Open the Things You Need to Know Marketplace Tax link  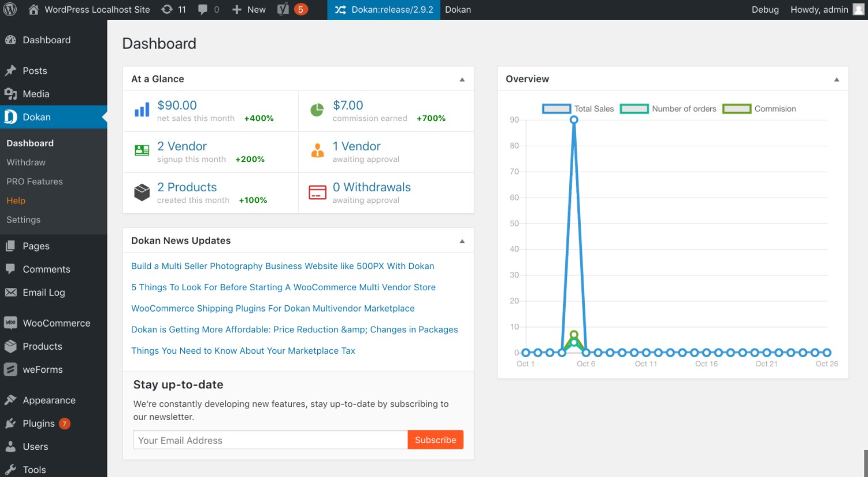(243, 351)
